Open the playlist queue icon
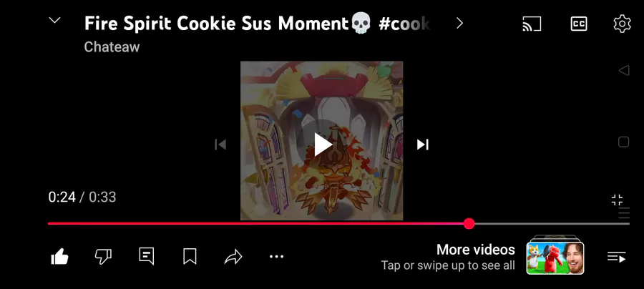Image resolution: width=644 pixels, height=289 pixels. coord(617,257)
